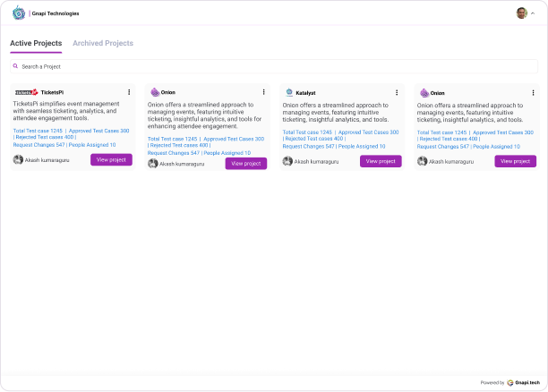View project for TicketsPi
This screenshot has width=548, height=392.
coord(111,159)
